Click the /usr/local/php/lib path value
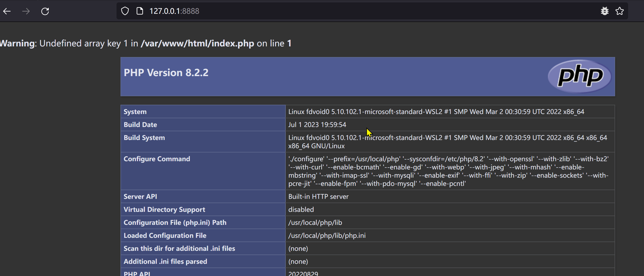The width and height of the screenshot is (644, 276). click(x=315, y=222)
